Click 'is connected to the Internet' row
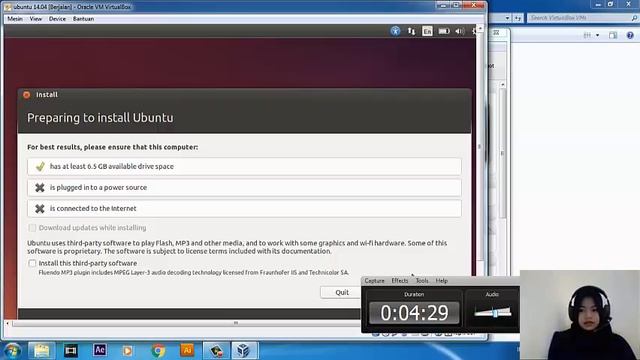This screenshot has width=640, height=360. coord(244,209)
